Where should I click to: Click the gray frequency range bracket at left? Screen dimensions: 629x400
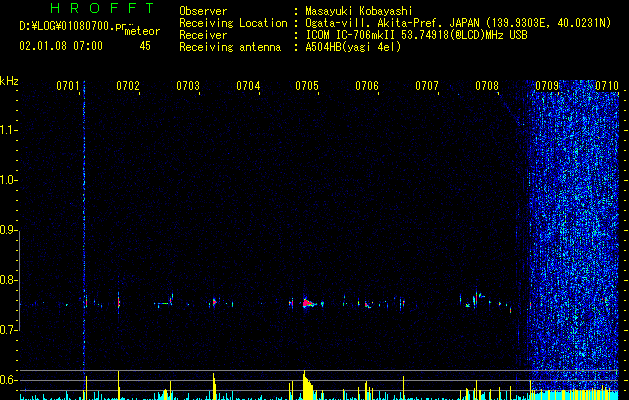pyautogui.click(x=19, y=281)
